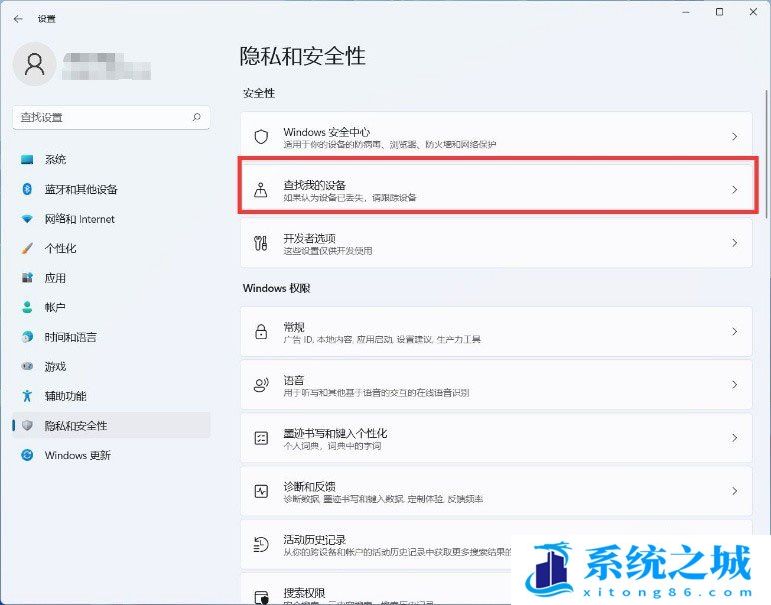This screenshot has width=771, height=605.
Task: Expand 墨迹书写和键入个性化 chevron
Action: coord(735,438)
